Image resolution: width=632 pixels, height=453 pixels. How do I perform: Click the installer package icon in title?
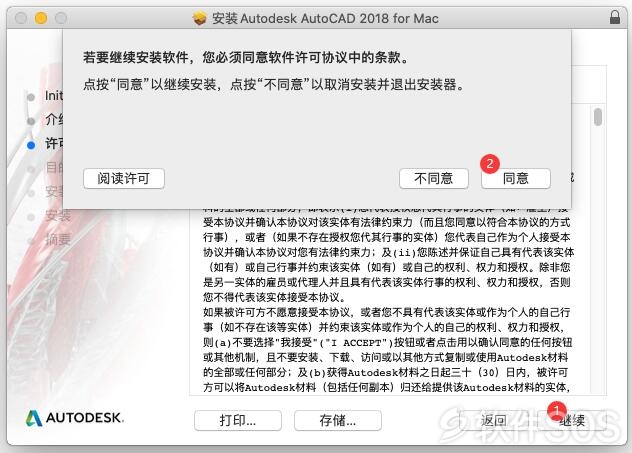click(x=200, y=18)
